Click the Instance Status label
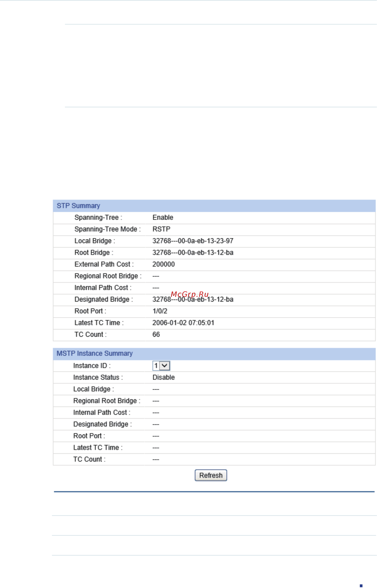This screenshot has width=377, height=588. 98,377
